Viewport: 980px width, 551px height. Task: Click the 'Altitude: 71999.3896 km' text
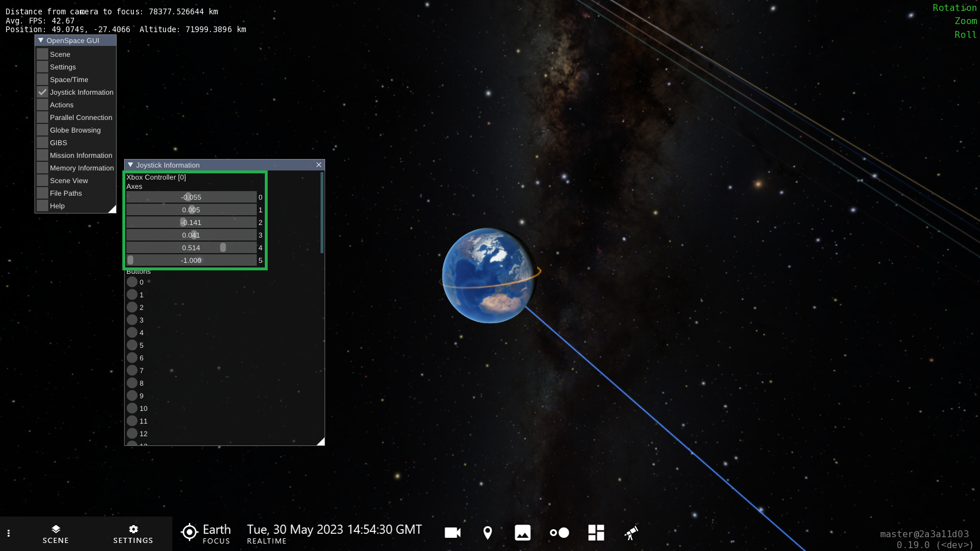193,29
